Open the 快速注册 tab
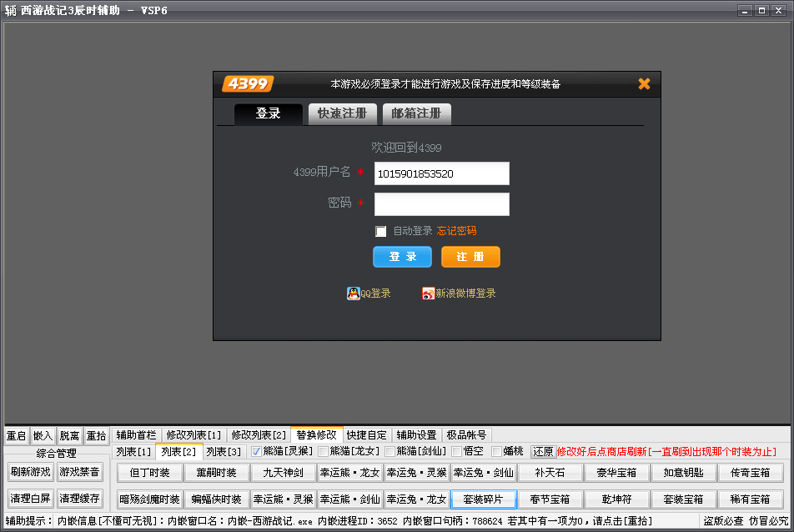 [x=342, y=113]
